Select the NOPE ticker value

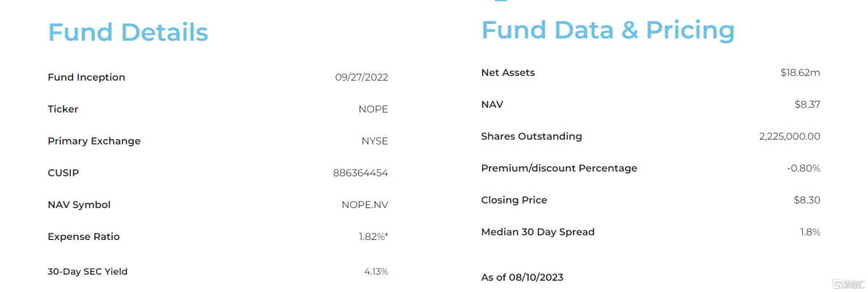tap(373, 109)
